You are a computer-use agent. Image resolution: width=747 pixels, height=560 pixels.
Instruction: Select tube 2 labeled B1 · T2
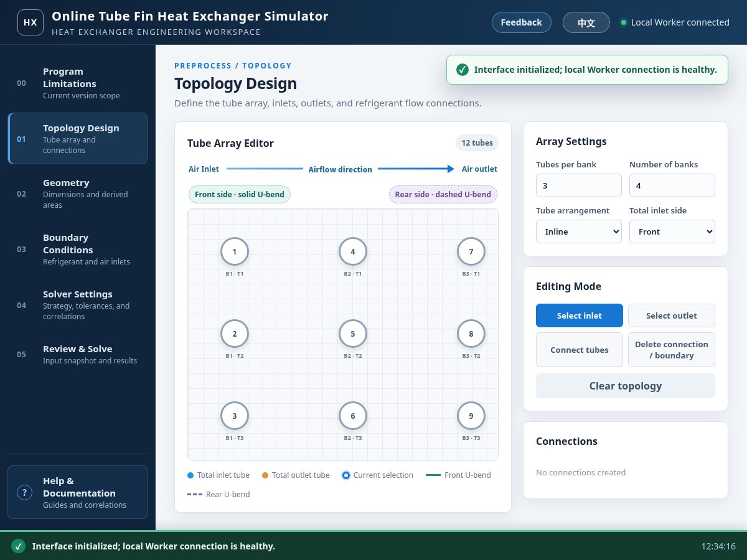pyautogui.click(x=235, y=334)
